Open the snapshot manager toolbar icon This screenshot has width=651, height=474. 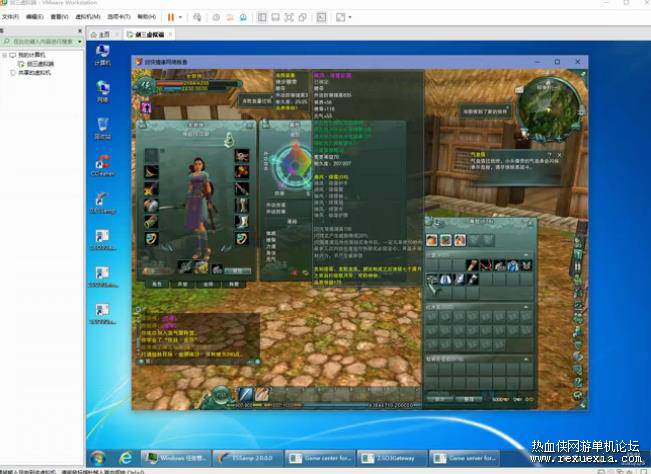[243, 17]
